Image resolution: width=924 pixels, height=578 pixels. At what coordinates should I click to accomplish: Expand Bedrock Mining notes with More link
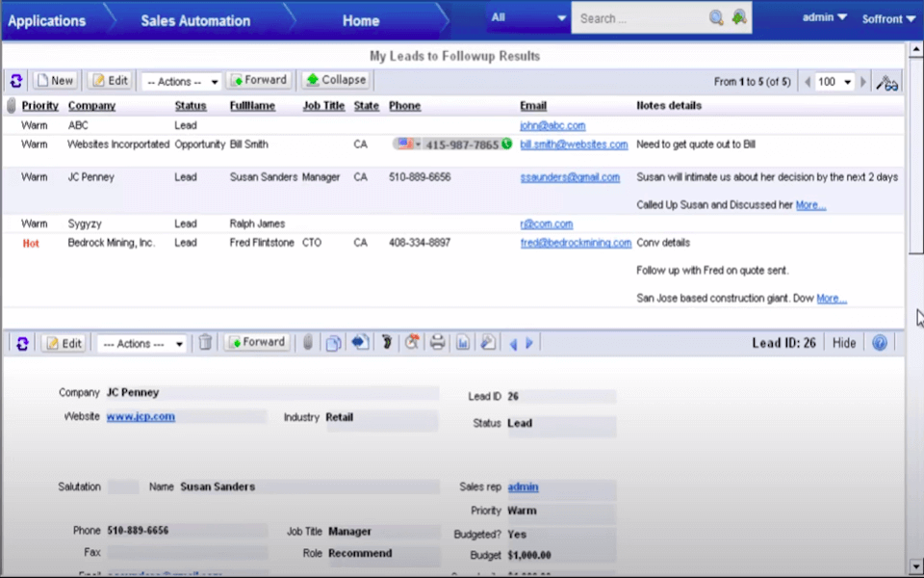(x=832, y=298)
